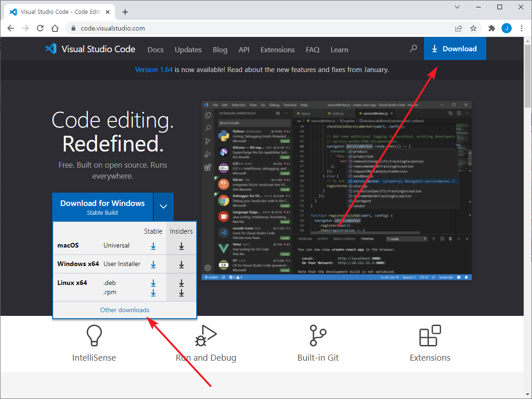Click the Run and Debug bug icon
This screenshot has height=399, width=532.
click(x=206, y=335)
